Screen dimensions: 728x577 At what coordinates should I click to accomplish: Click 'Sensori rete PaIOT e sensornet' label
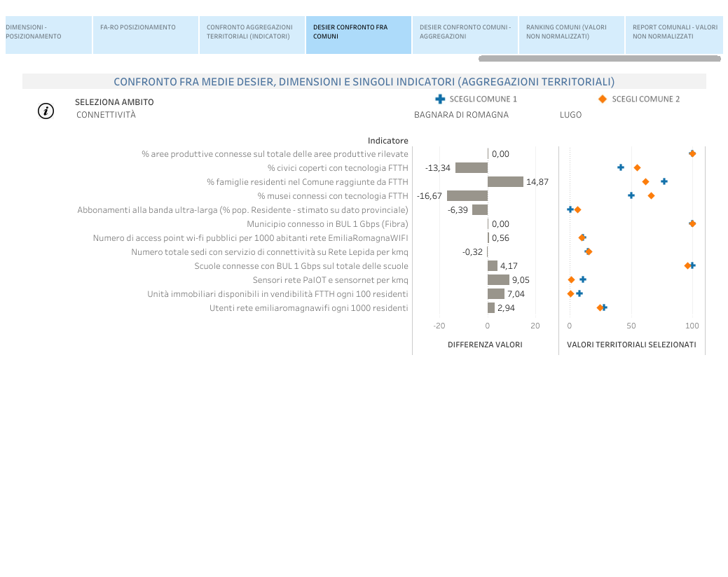pos(330,279)
